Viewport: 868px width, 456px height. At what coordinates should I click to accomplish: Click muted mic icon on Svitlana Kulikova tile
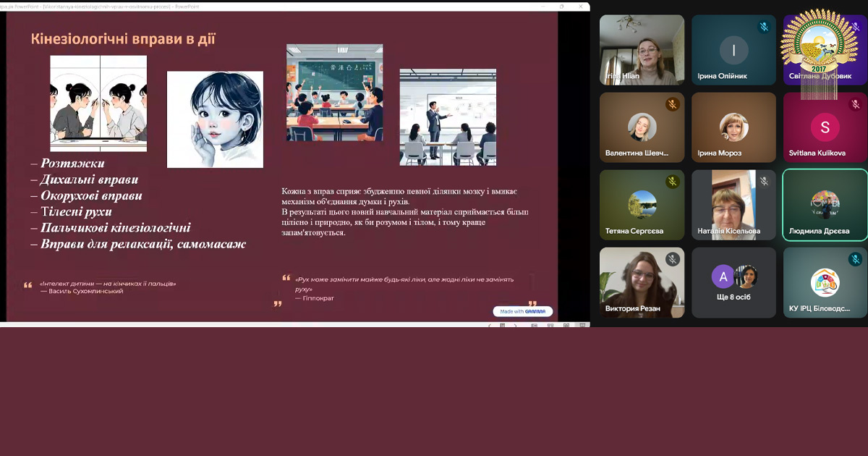click(x=855, y=104)
